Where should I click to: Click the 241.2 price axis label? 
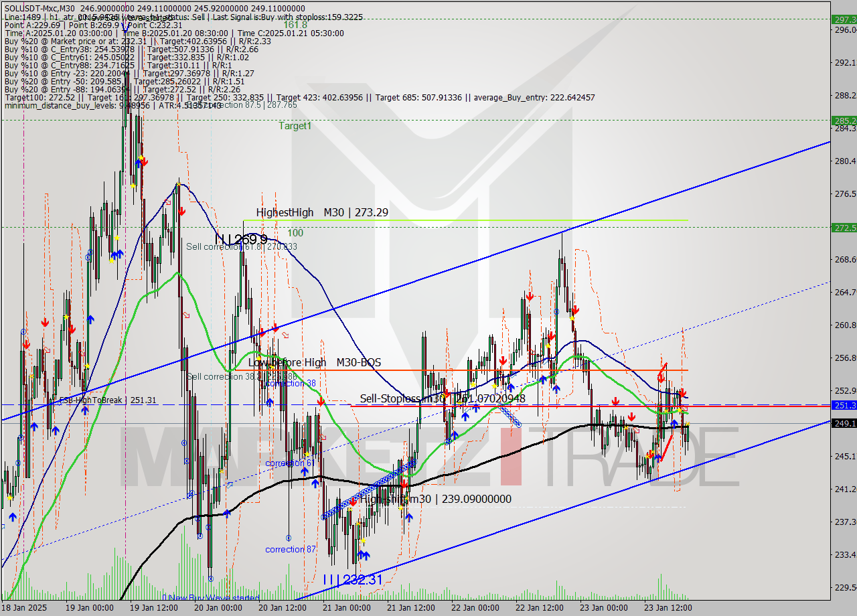pyautogui.click(x=846, y=489)
